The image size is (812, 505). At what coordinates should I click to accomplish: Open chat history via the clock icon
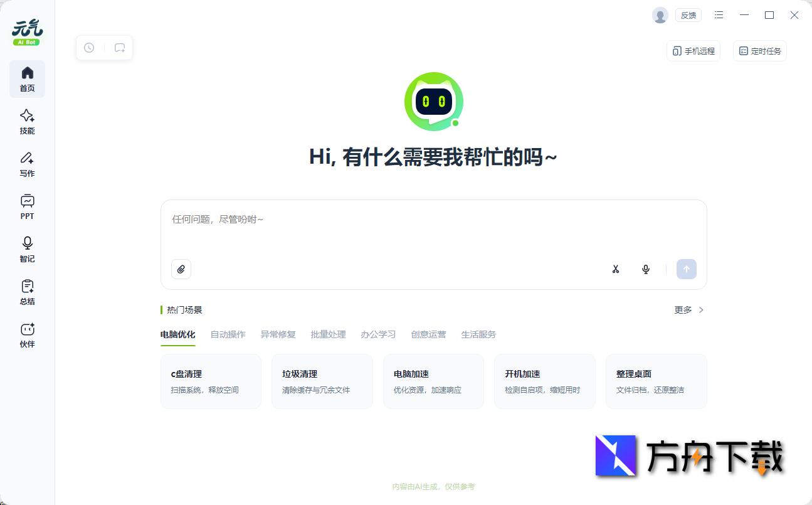coord(89,47)
